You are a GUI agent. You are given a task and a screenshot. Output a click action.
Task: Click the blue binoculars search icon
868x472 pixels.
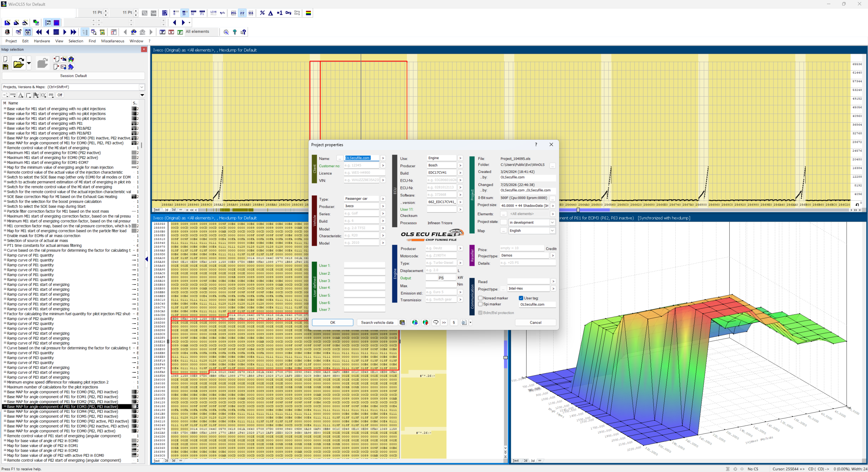pyautogui.click(x=134, y=32)
